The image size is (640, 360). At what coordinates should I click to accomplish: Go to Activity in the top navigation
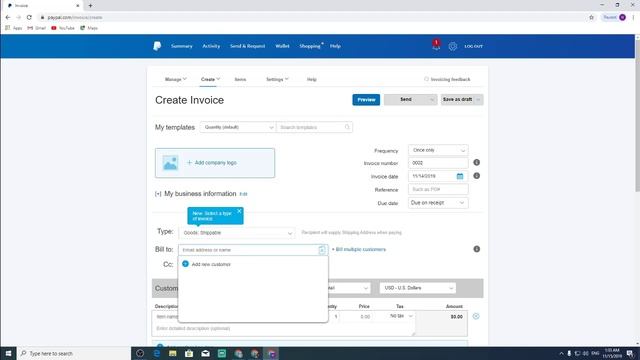click(211, 46)
